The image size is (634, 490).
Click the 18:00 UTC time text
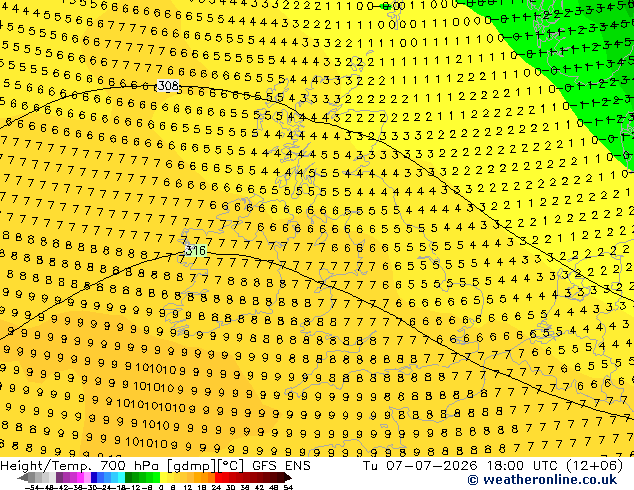tap(522, 466)
